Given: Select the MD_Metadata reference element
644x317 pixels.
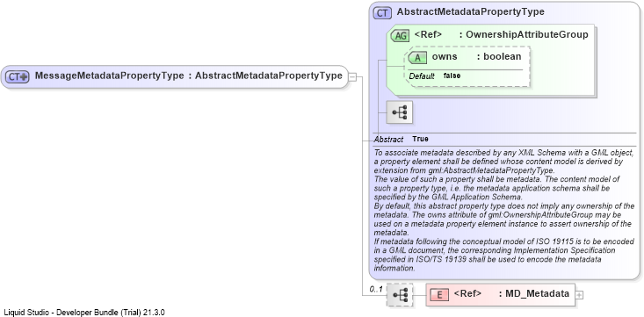Looking at the screenshot, I should coord(500,294).
